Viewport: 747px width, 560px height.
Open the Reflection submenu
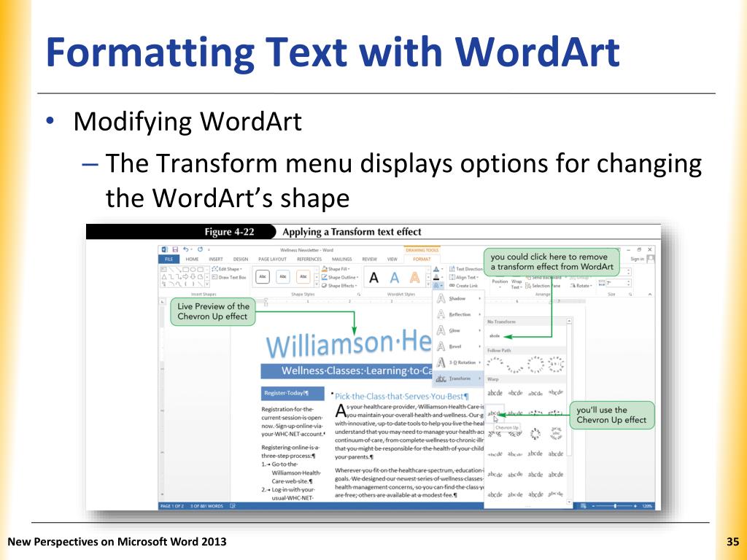pyautogui.click(x=458, y=315)
